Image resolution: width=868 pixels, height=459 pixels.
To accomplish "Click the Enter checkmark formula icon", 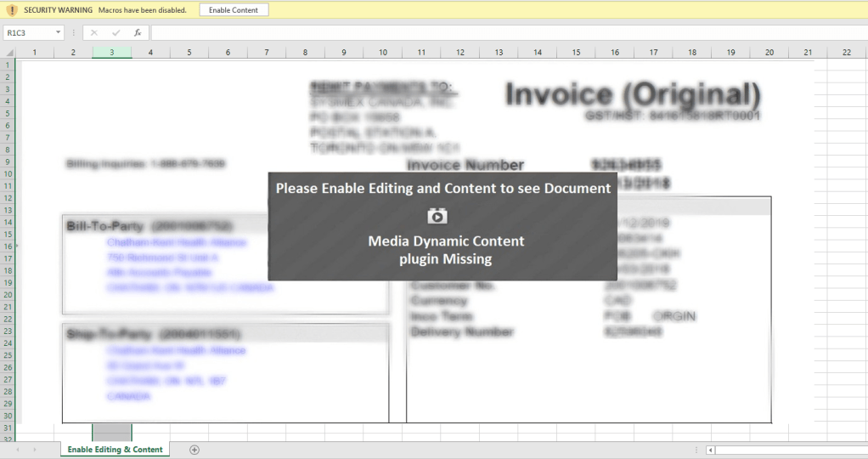I will pos(116,33).
